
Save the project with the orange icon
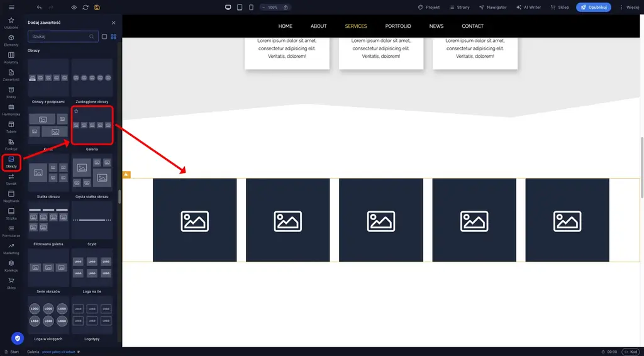[x=97, y=8]
